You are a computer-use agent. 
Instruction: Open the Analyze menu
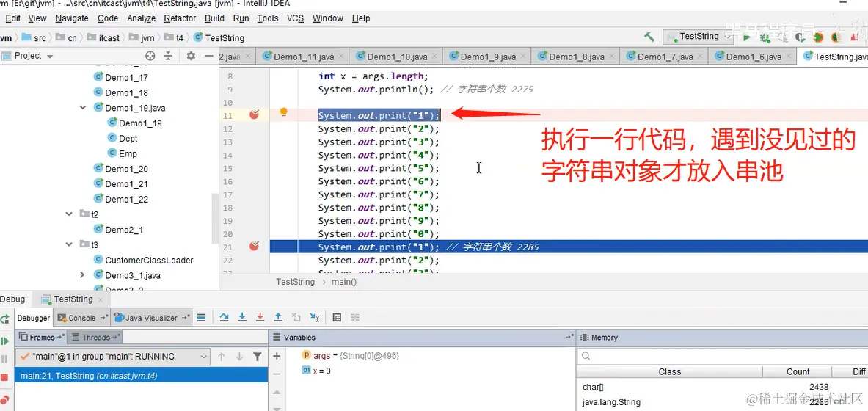click(x=141, y=18)
